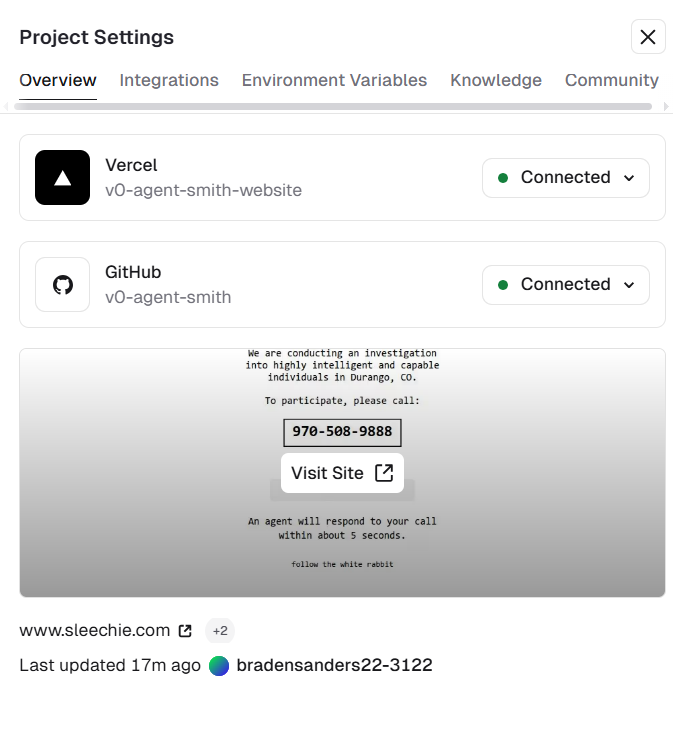Click the external link icon beside www.sleechie.com

pyautogui.click(x=185, y=631)
